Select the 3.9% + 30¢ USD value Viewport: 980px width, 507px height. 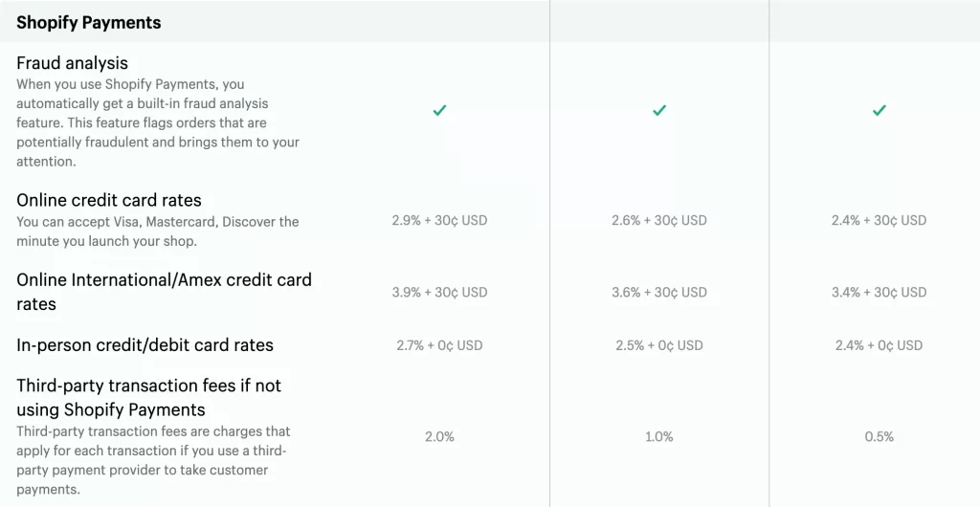click(x=439, y=292)
